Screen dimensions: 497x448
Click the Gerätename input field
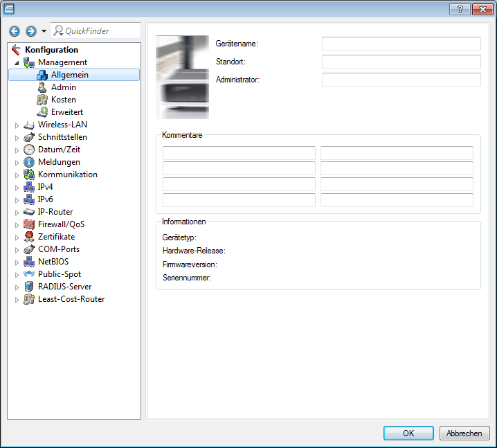pyautogui.click(x=401, y=44)
